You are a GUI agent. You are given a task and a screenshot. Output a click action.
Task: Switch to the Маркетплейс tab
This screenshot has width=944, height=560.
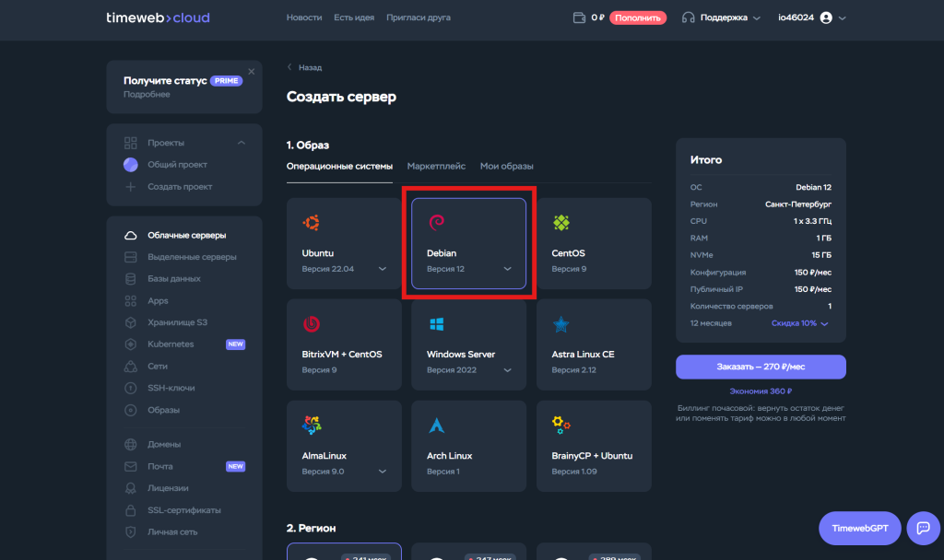pyautogui.click(x=436, y=166)
